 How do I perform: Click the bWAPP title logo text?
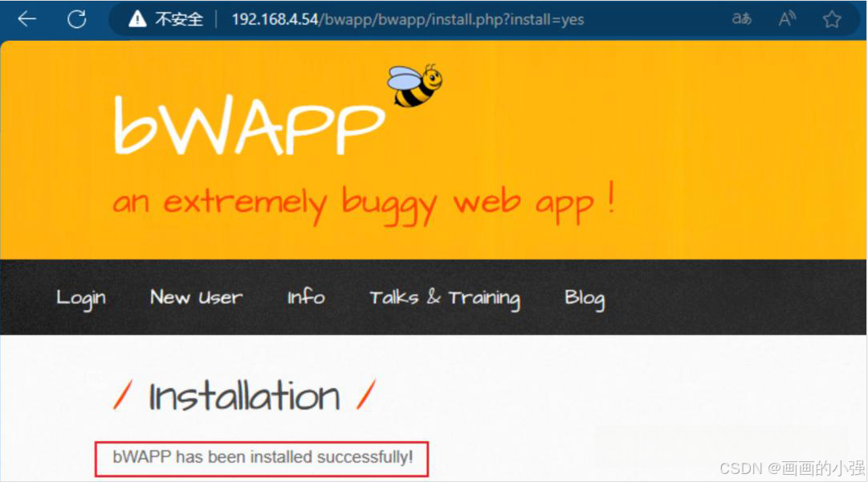(249, 125)
